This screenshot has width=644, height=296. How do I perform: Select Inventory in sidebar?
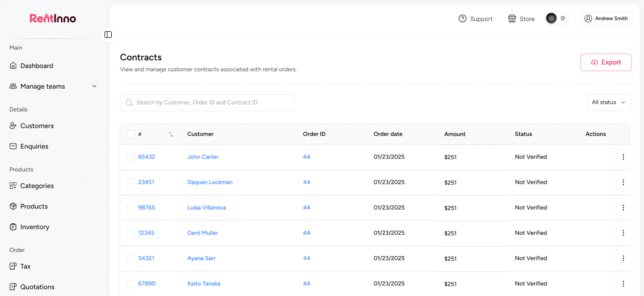[x=35, y=227]
